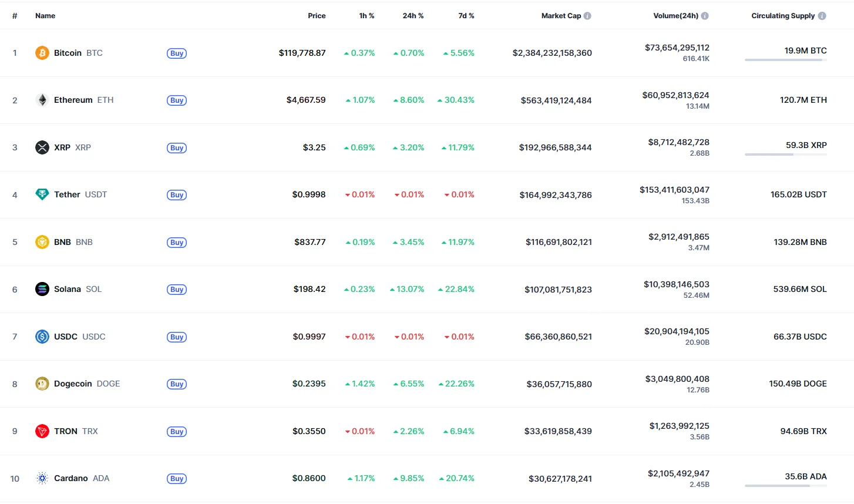Open Solana 24h volume $10,398,146,503
This screenshot has width=854, height=504.
(x=677, y=284)
